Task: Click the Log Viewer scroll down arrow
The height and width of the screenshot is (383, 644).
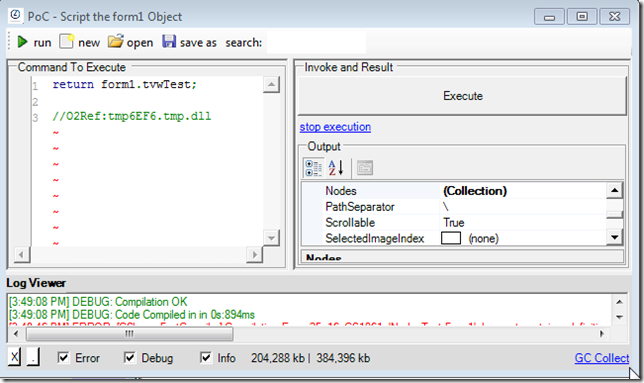Action: [x=619, y=317]
